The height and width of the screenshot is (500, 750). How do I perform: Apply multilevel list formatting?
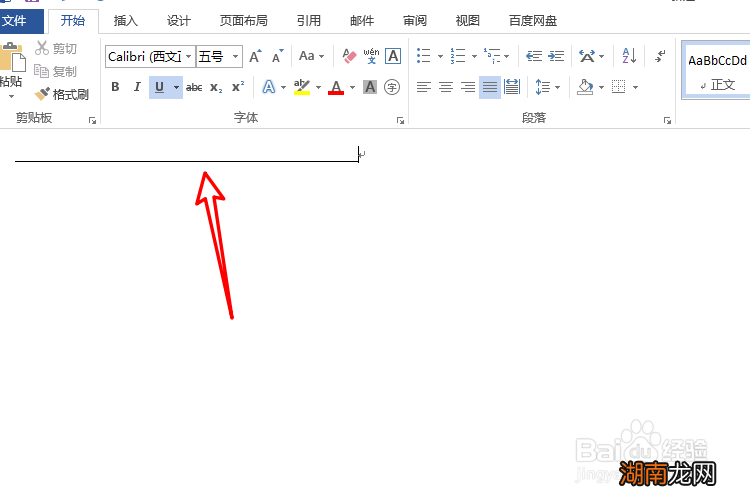pos(492,56)
